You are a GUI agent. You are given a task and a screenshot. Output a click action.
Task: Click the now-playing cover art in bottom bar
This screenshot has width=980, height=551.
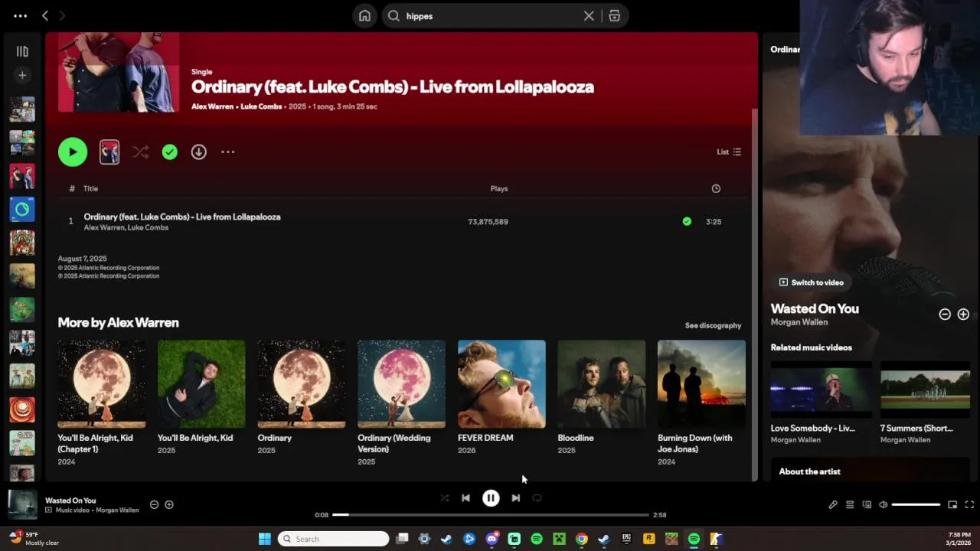pos(22,504)
